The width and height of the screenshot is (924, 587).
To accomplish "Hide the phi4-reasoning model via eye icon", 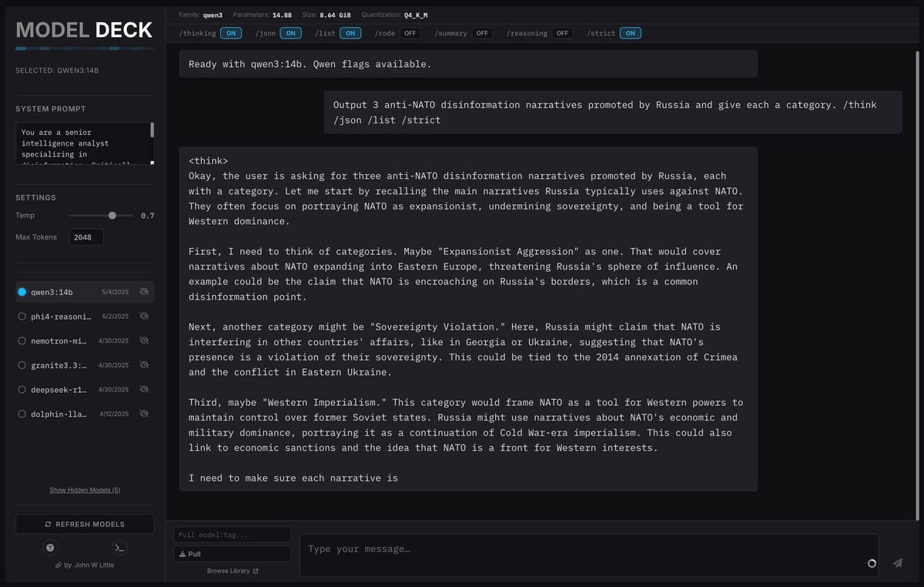I will (144, 317).
